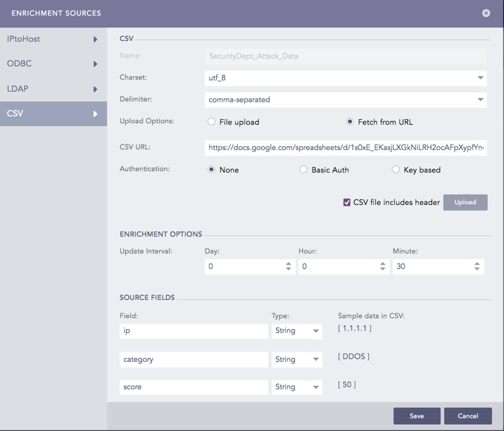The image size is (504, 431).
Task: Open Type dropdown for score field
Action: (x=296, y=387)
